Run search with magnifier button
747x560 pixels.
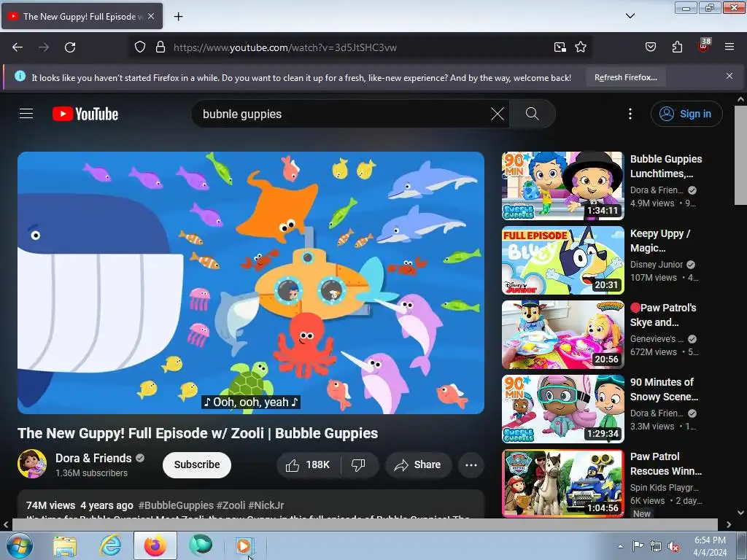click(x=532, y=114)
